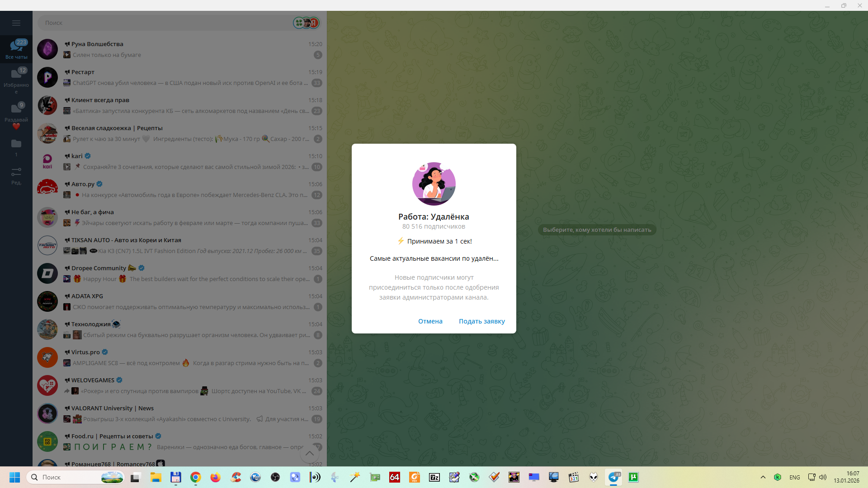Expand the system tray hidden icons chevron
868x488 pixels.
(x=763, y=477)
